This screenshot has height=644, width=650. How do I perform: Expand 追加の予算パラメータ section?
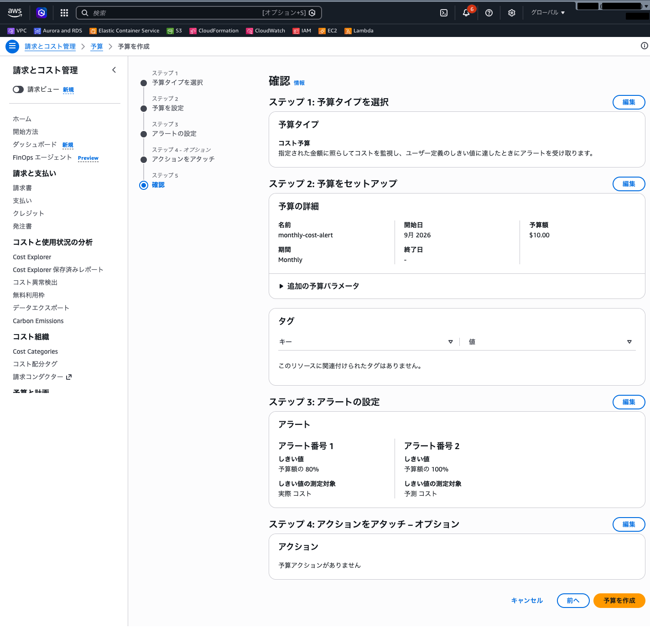[x=319, y=286]
